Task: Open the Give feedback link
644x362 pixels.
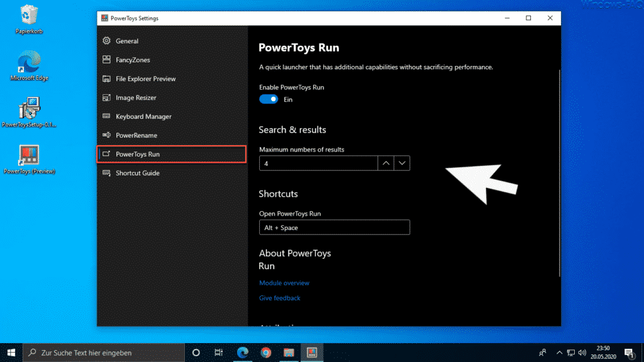Action: (280, 298)
